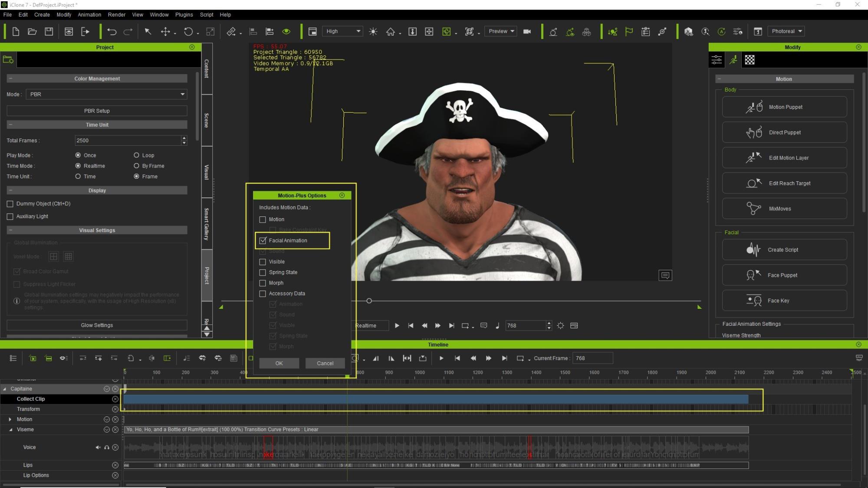Expand the Motion track row
This screenshot has height=488, width=868.
pos(10,419)
